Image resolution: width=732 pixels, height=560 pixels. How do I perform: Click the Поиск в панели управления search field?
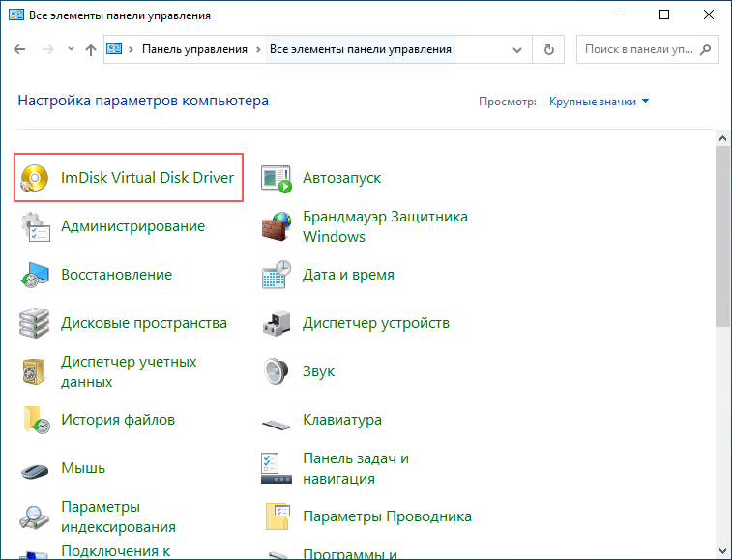[x=648, y=49]
